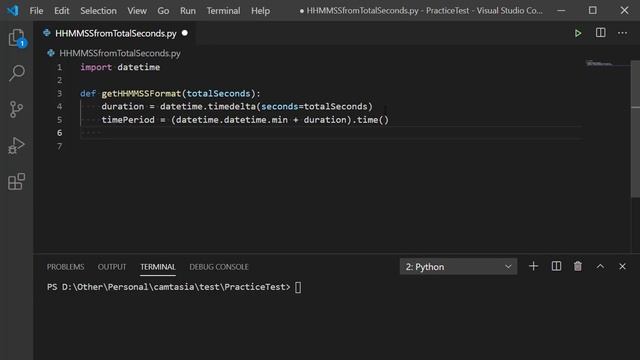Split the terminal pane
Image resolution: width=640 pixels, height=360 pixels.
[556, 267]
